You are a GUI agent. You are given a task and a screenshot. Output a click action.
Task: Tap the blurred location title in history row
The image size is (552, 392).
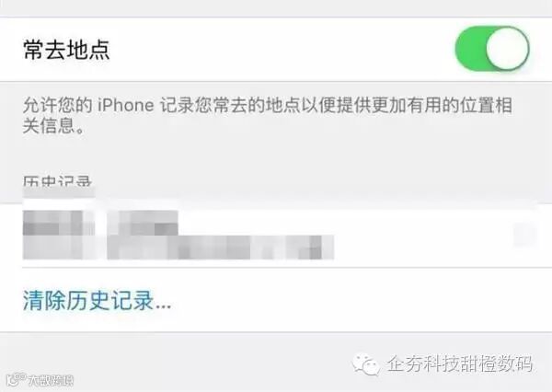[143, 223]
